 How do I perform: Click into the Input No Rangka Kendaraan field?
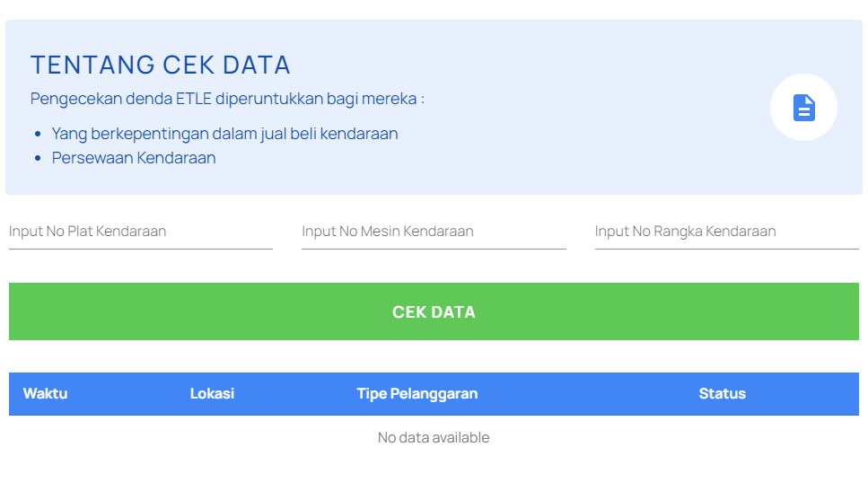(726, 232)
